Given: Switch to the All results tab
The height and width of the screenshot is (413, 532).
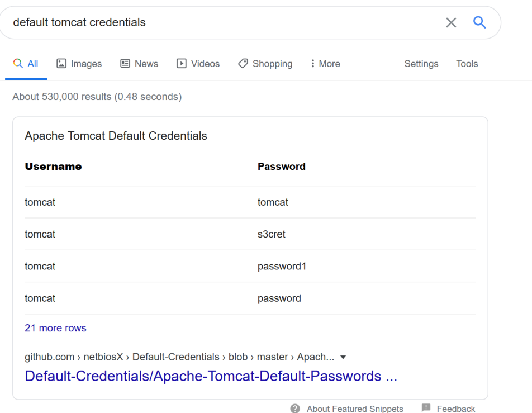Looking at the screenshot, I should coord(26,64).
